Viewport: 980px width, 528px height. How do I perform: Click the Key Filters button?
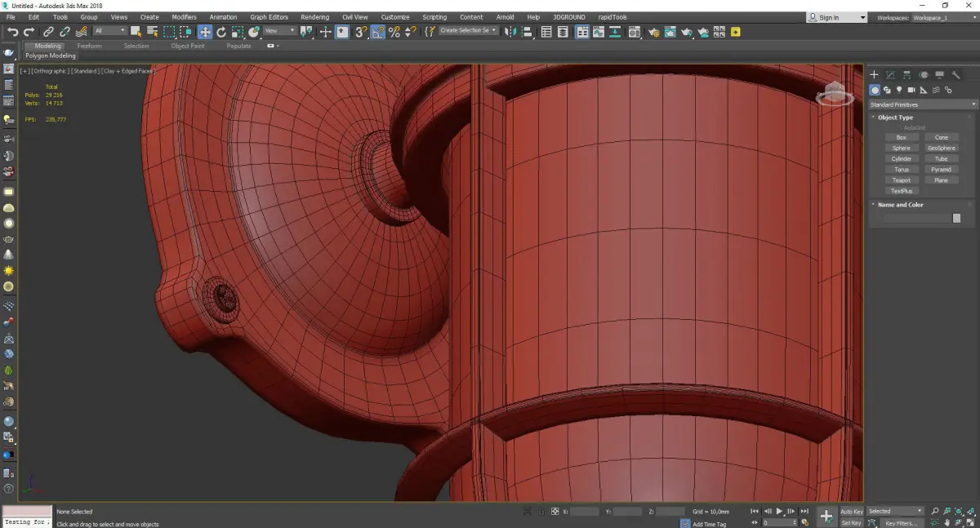click(900, 523)
